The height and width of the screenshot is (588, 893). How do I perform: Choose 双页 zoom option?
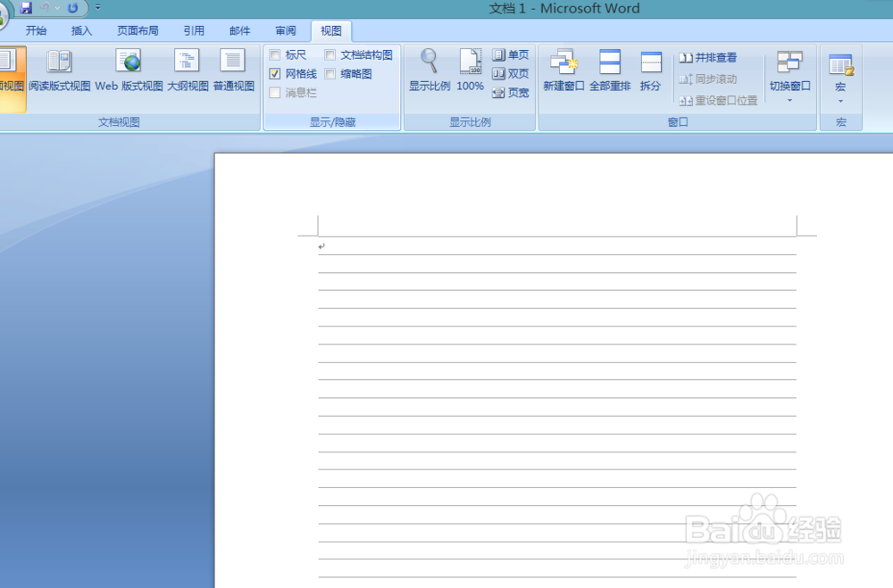click(x=511, y=74)
